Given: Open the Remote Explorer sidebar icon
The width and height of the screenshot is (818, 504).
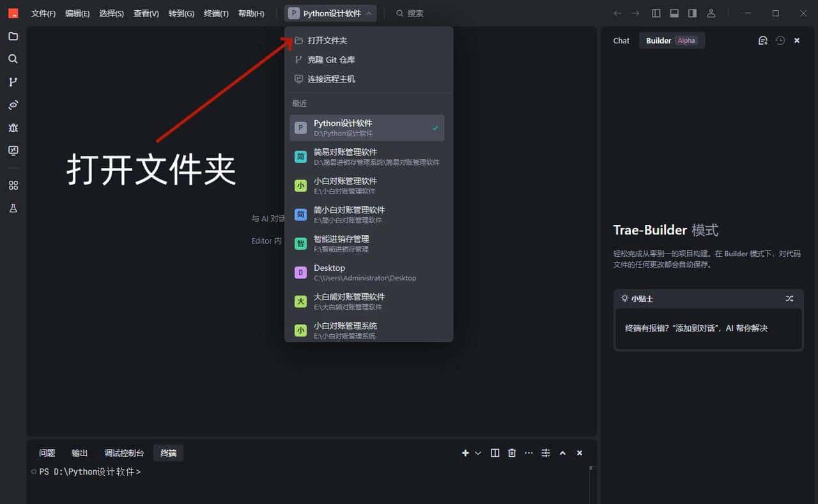Looking at the screenshot, I should (x=13, y=105).
